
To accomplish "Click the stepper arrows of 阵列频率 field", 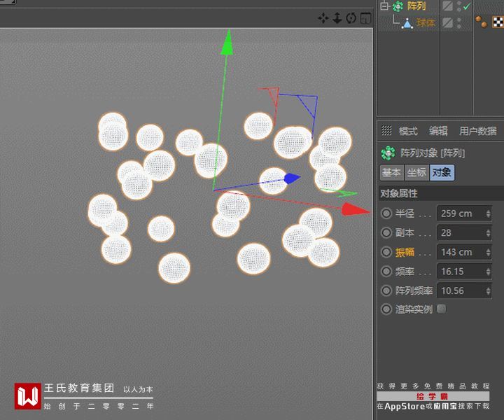I will click(x=488, y=290).
